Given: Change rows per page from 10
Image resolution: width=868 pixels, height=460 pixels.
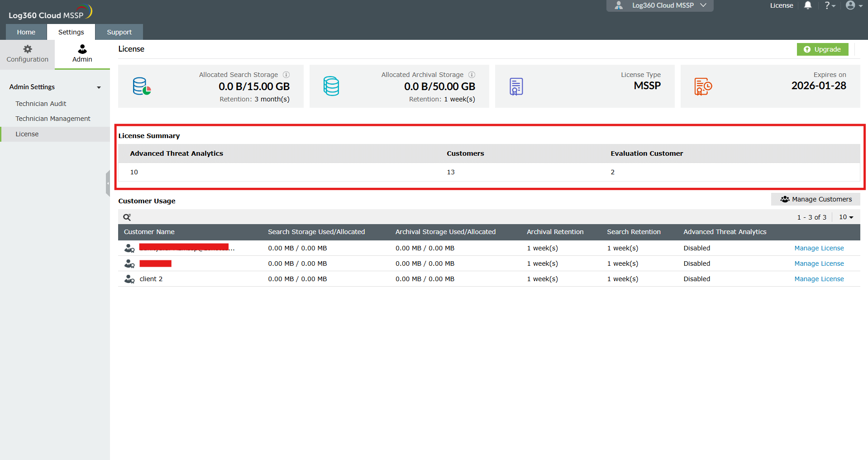Looking at the screenshot, I should 846,217.
